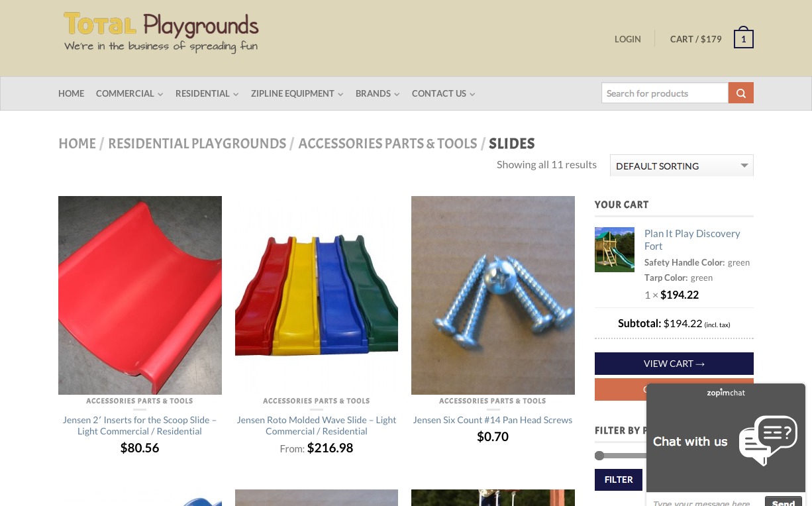Open the pan head screws product image

click(493, 295)
